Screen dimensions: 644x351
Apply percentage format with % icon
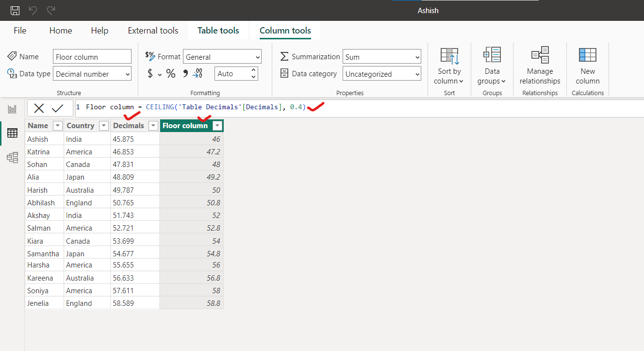171,74
